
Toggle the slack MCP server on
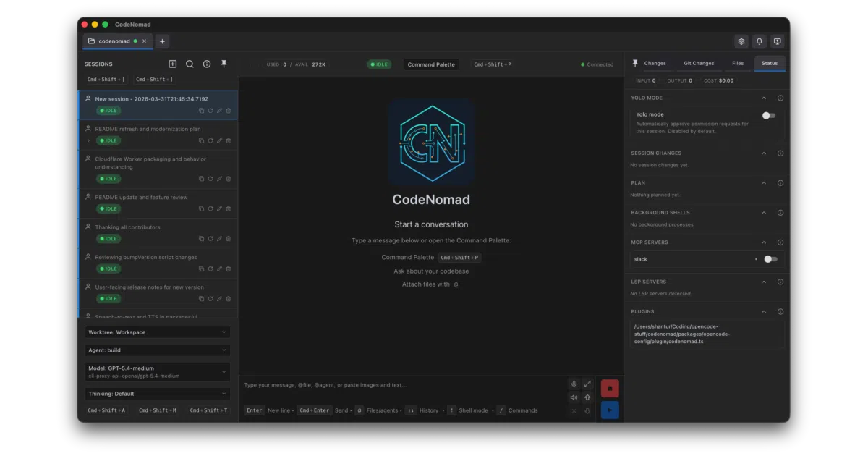(x=770, y=259)
